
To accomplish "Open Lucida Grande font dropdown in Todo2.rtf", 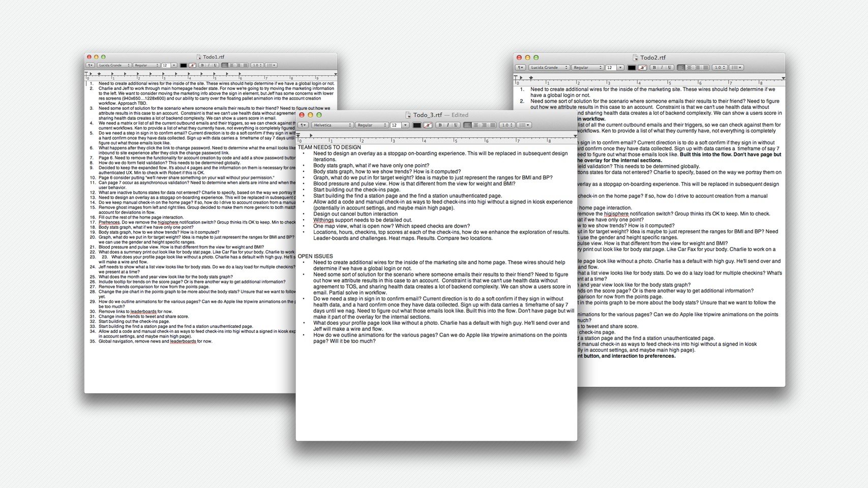I will click(549, 68).
